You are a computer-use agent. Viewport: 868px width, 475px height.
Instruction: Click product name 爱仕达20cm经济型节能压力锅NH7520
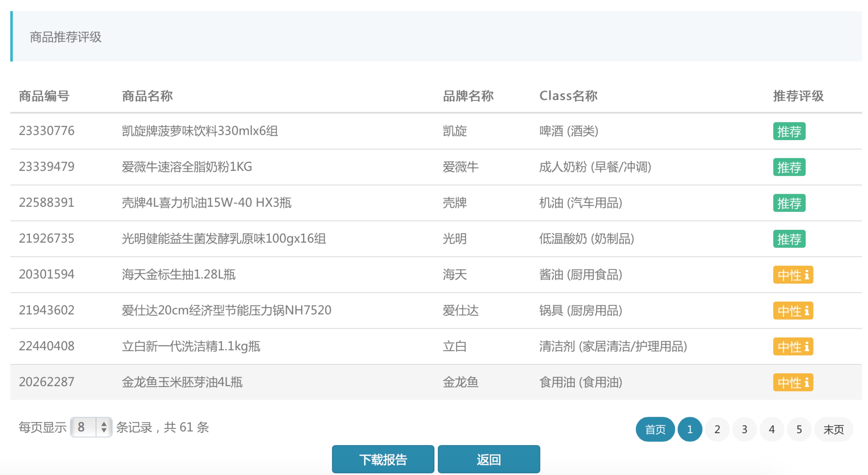tap(226, 310)
